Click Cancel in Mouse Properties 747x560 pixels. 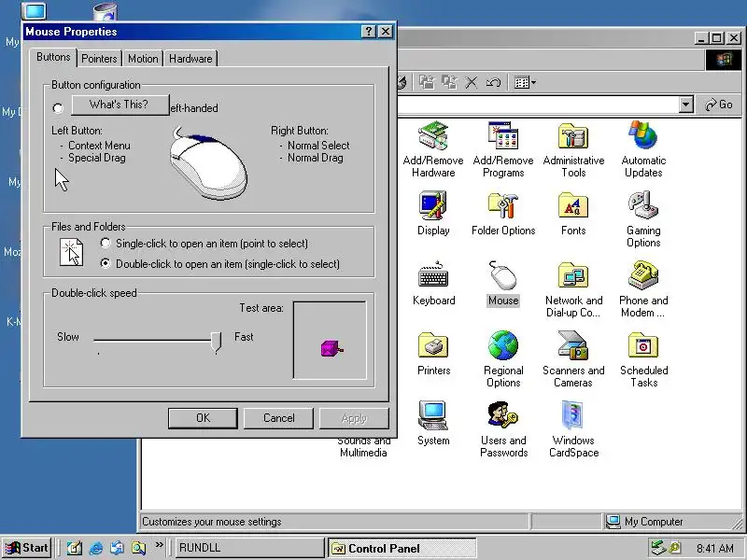click(x=278, y=418)
